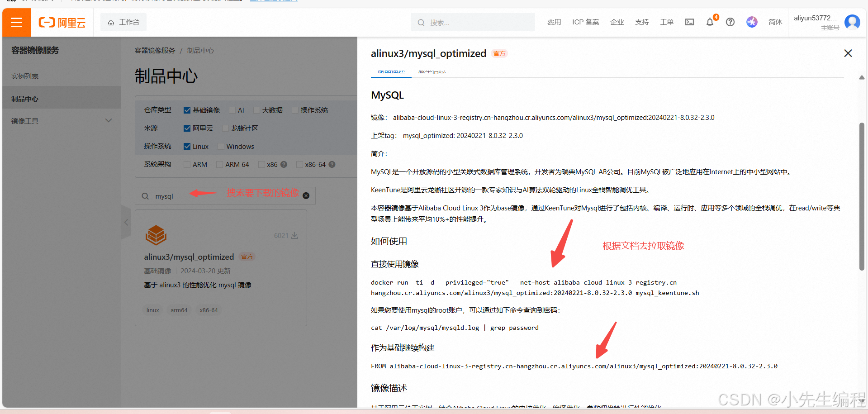Click 容器镜像服务 breadcrumb link
868x414 pixels.
coord(155,51)
